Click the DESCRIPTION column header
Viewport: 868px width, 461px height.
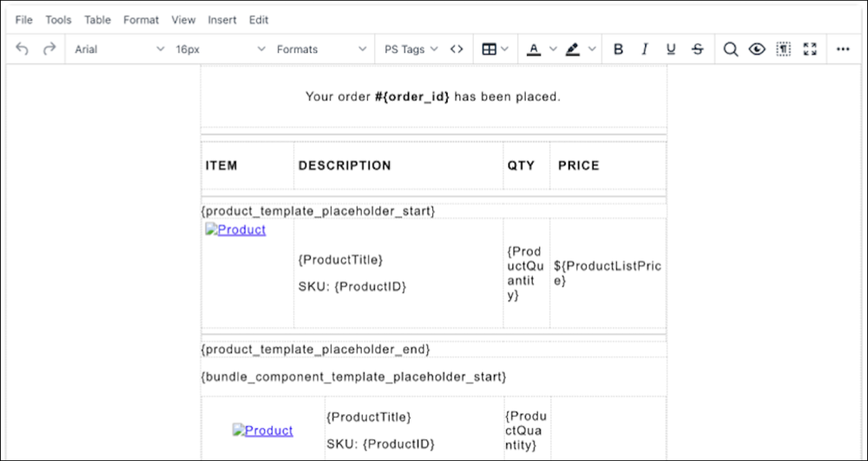(345, 166)
